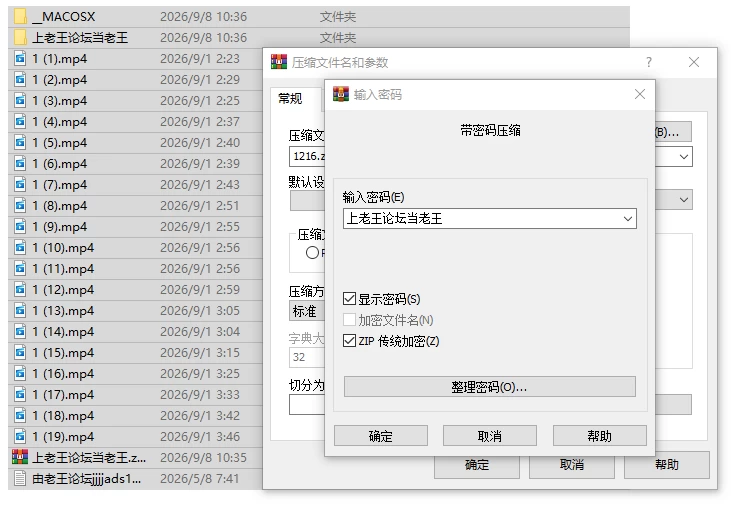Select the 由老王论坛jjjjads1... text file icon
This screenshot has height=513, width=731.
click(x=20, y=478)
